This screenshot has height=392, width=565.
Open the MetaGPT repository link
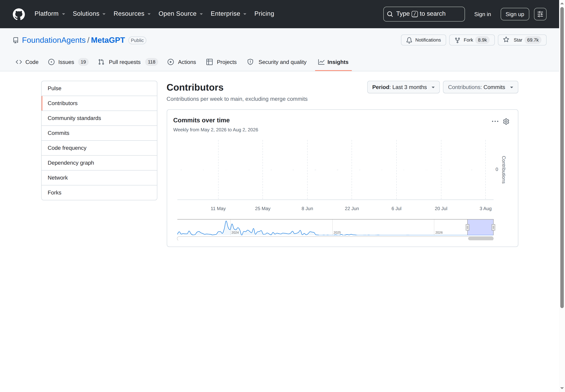[x=108, y=40]
